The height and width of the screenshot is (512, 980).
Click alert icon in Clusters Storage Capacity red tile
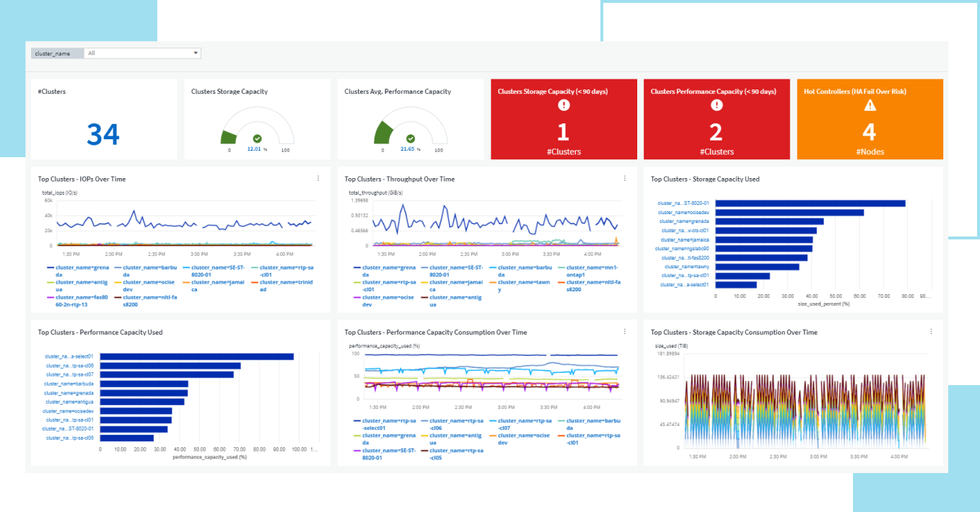click(x=564, y=105)
